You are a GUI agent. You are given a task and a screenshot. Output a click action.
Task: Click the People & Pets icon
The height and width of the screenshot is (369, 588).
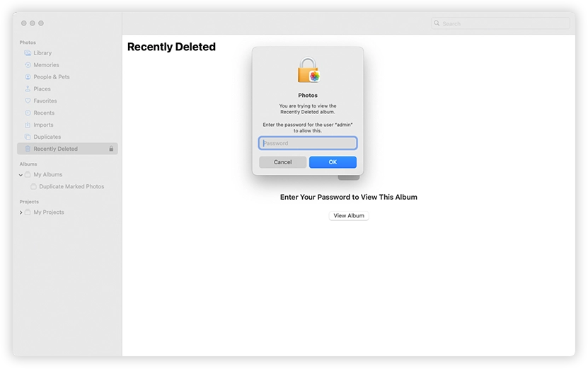click(28, 77)
